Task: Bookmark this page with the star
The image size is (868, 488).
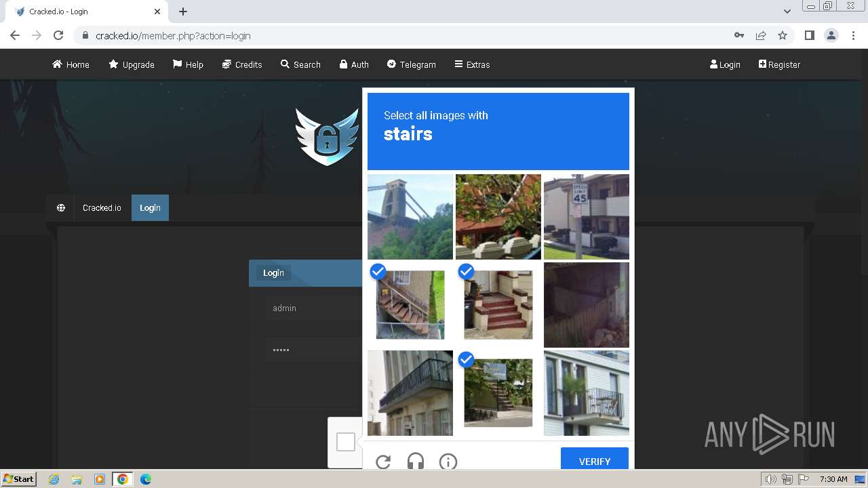Action: 783,35
